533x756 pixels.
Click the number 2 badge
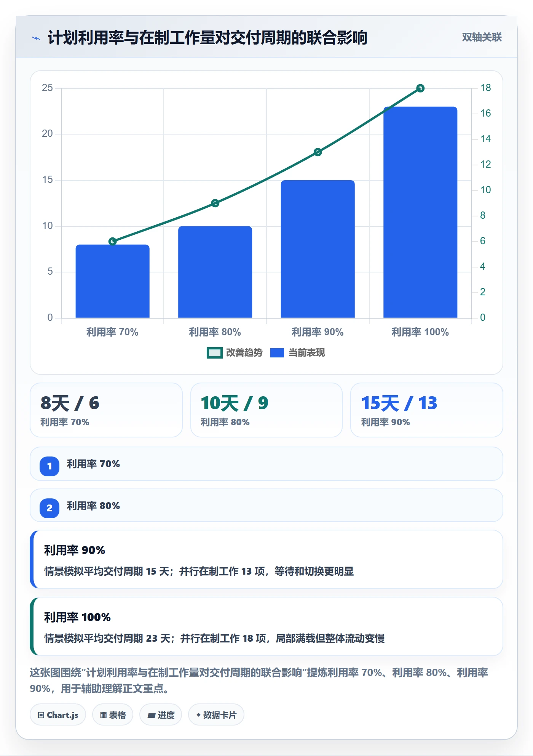pyautogui.click(x=49, y=508)
